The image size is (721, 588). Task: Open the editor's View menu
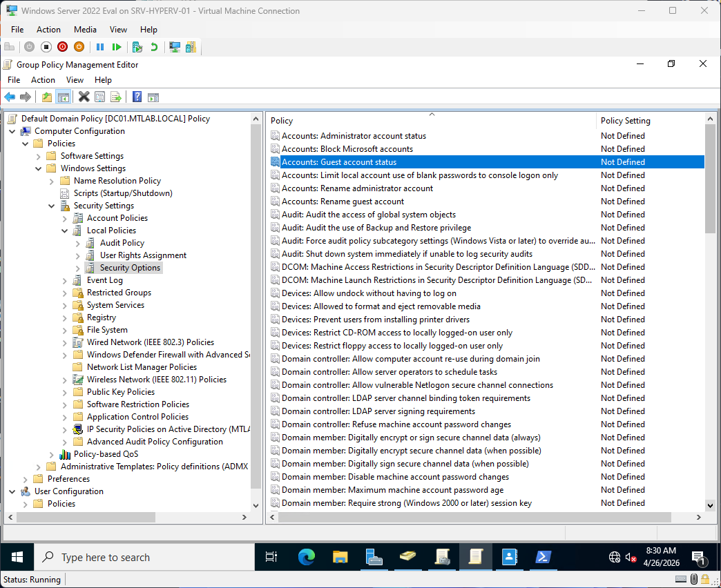(75, 80)
